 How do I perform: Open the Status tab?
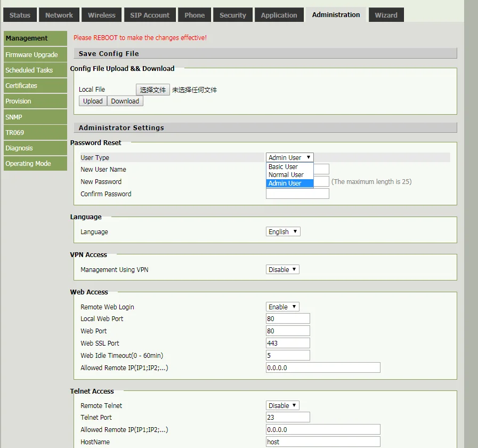pos(20,15)
